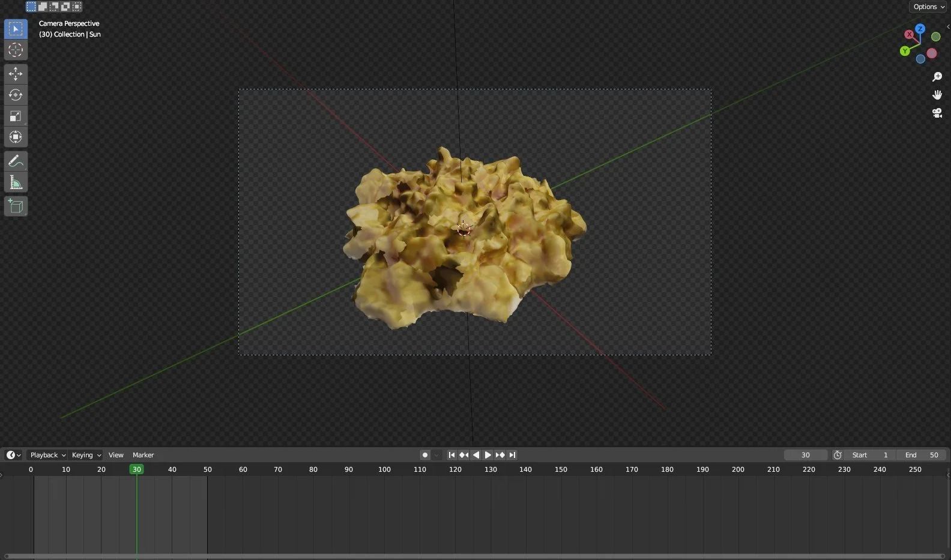The height and width of the screenshot is (560, 951).
Task: Click the zoom magnifier viewport icon
Action: click(937, 77)
